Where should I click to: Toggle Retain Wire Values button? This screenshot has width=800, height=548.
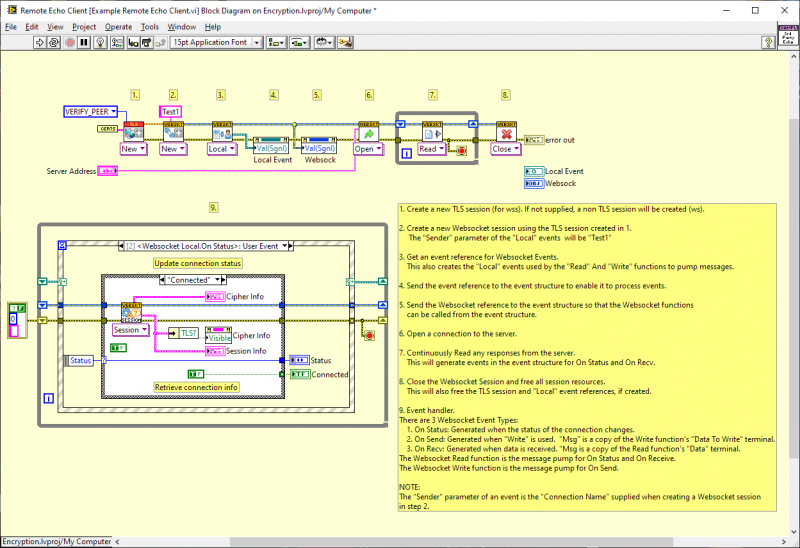coord(116,43)
